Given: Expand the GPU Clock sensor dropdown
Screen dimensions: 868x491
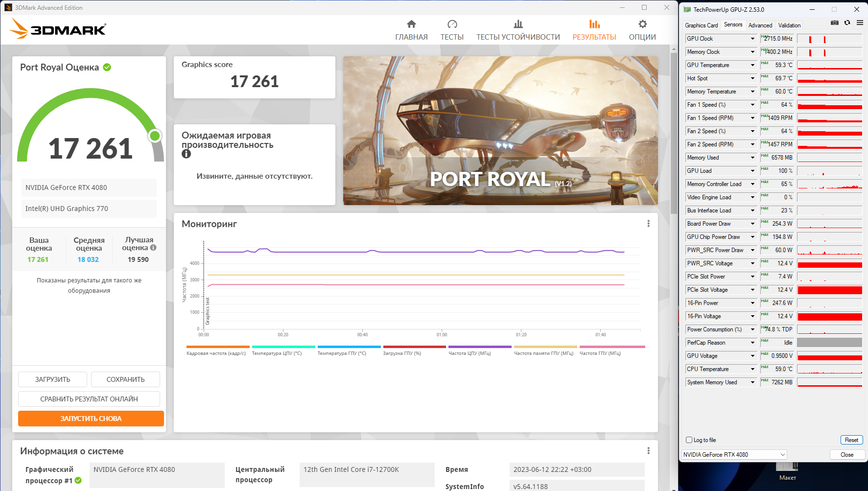Looking at the screenshot, I should click(752, 39).
